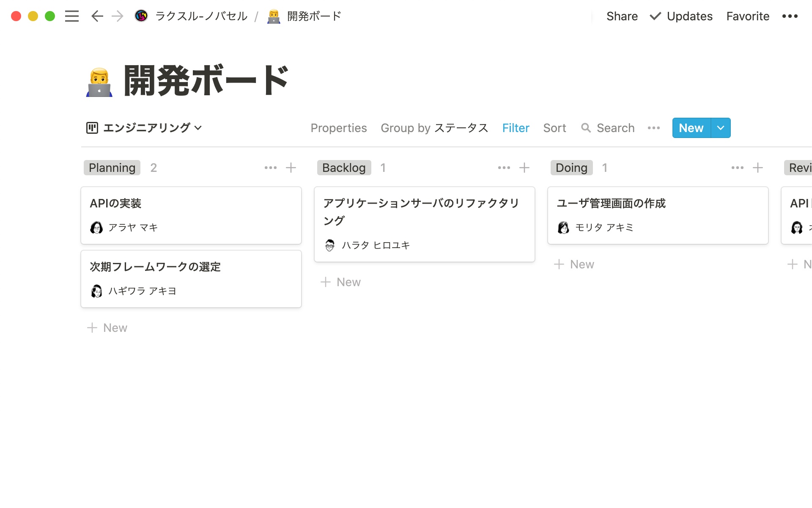812x508 pixels.
Task: Click the Planning column label
Action: [x=112, y=168]
